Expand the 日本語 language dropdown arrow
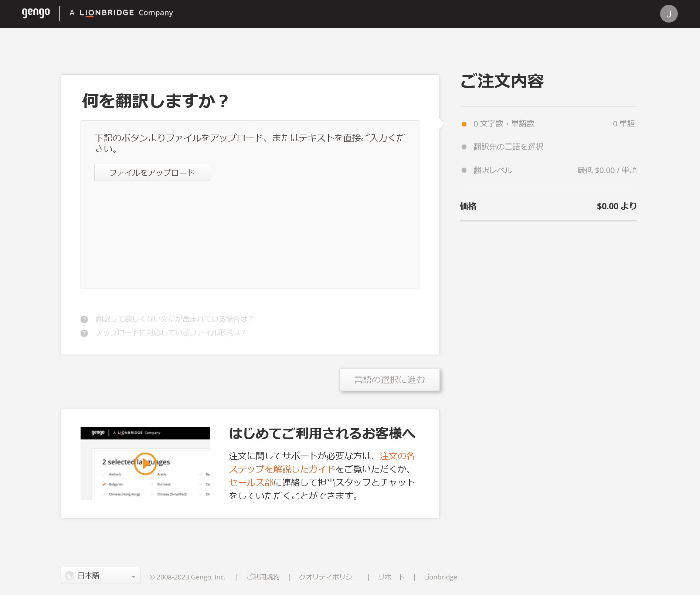The width and height of the screenshot is (700, 595). tap(133, 577)
